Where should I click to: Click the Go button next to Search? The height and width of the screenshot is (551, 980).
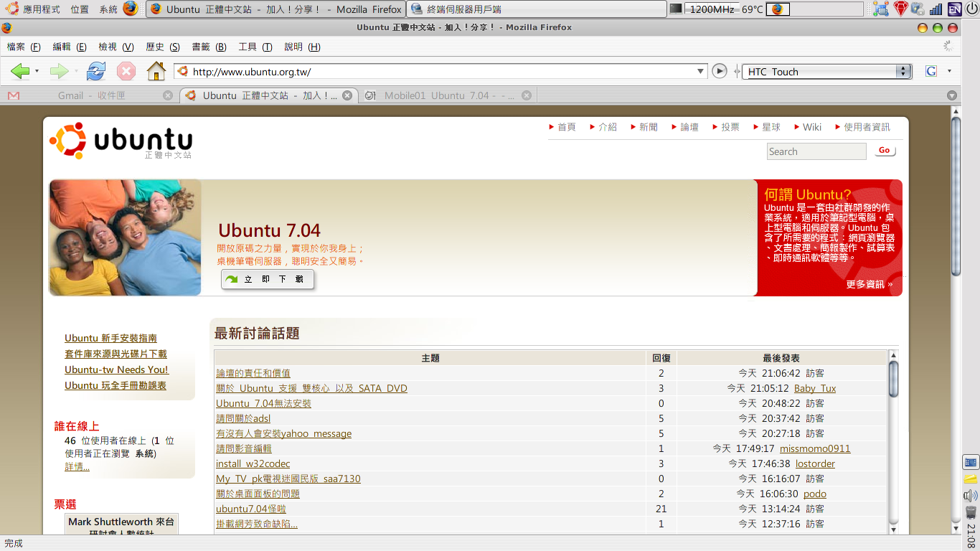(885, 151)
